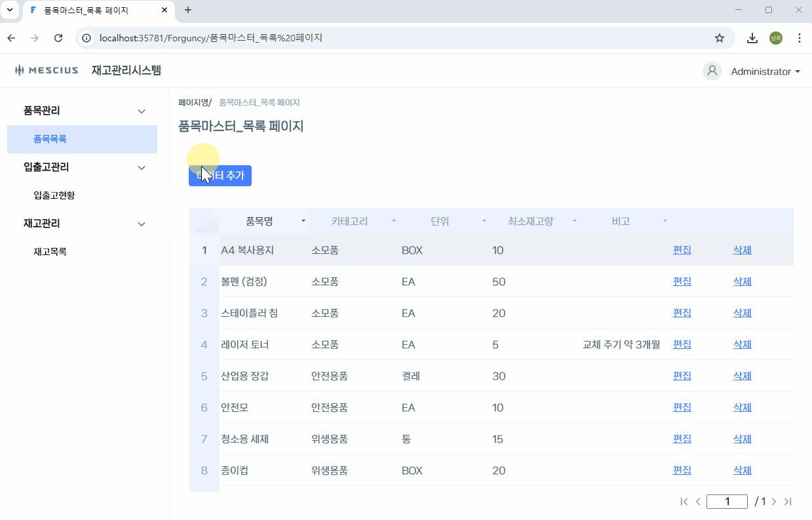Click the Administrator user avatar icon
This screenshot has width=812, height=520.
(x=712, y=71)
